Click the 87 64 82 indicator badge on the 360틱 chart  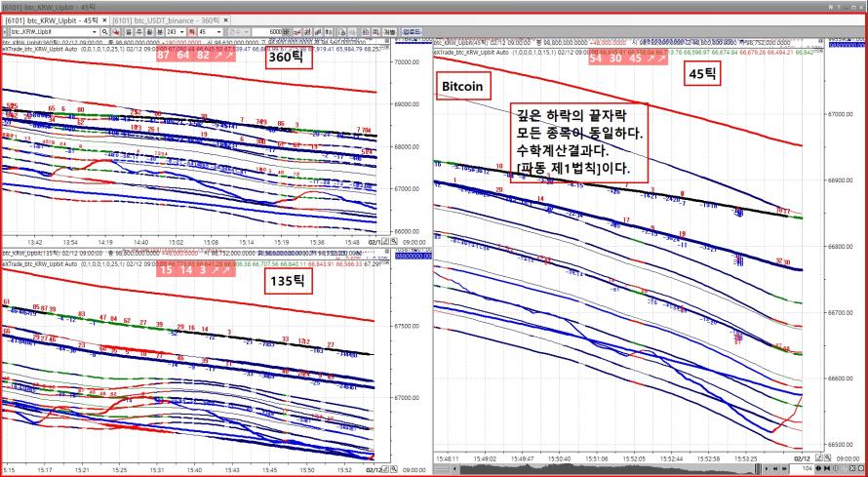coord(195,55)
